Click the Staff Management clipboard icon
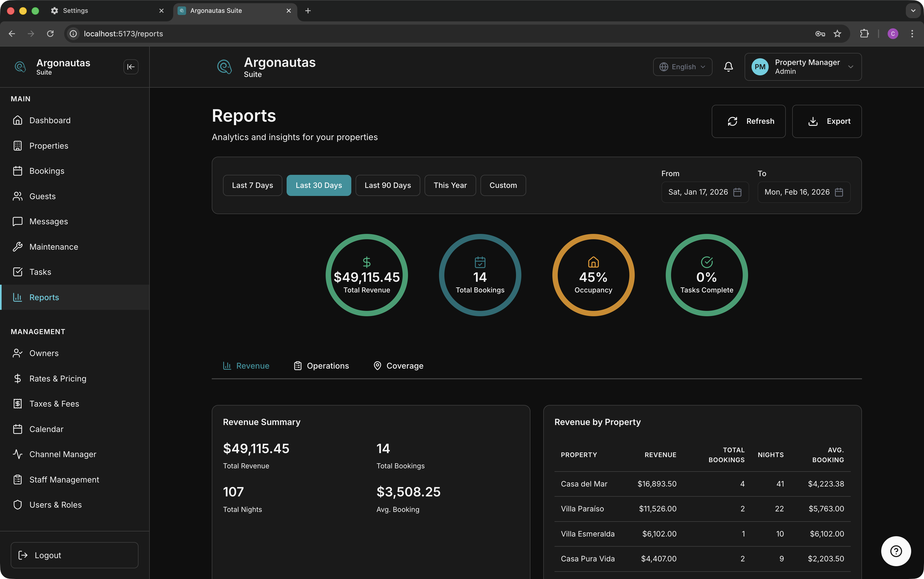 [18, 480]
